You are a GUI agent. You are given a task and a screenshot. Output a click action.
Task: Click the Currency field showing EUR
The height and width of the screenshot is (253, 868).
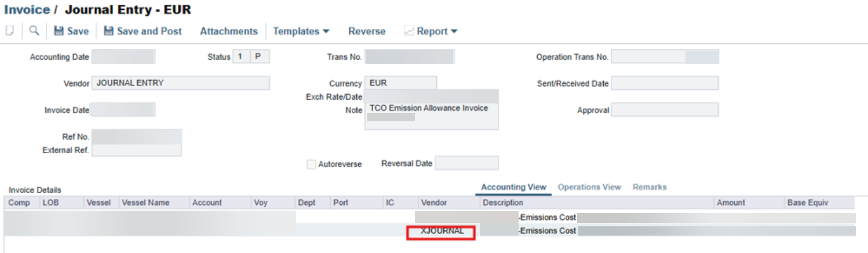[400, 83]
